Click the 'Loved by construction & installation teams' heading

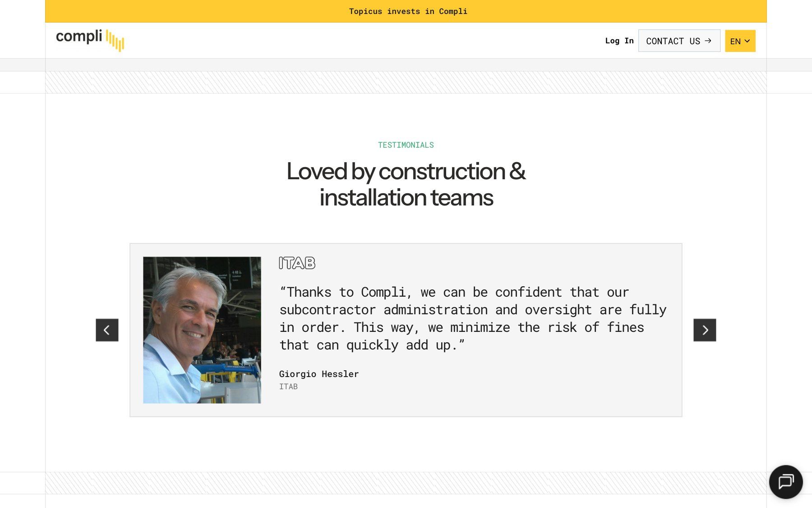tap(406, 184)
